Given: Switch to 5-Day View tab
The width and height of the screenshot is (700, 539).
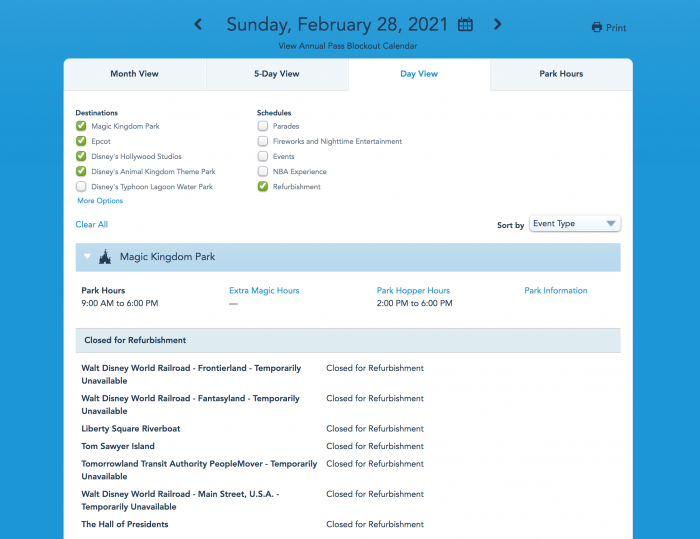Looking at the screenshot, I should [x=277, y=74].
